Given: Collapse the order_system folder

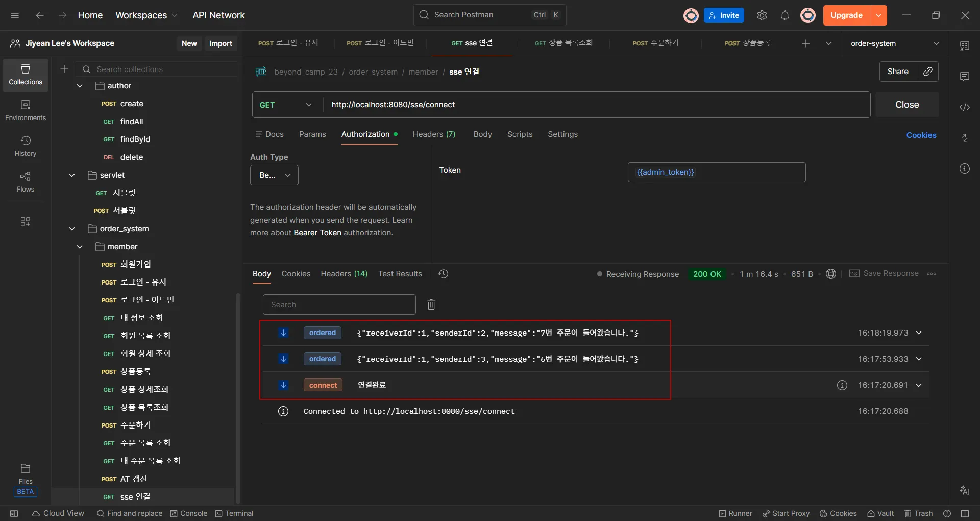Looking at the screenshot, I should 72,229.
